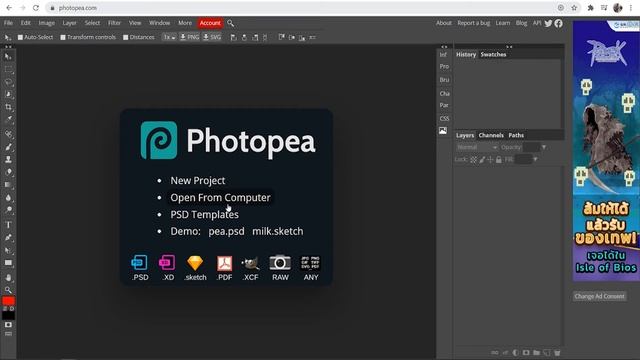Viewport: 640px width, 360px height.
Task: Toggle lock all padlock icon
Action: [499, 160]
